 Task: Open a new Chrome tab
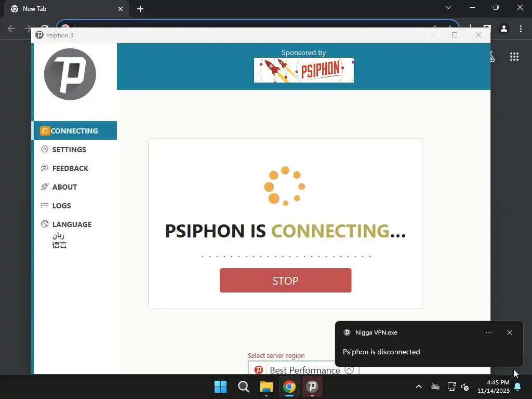140,9
